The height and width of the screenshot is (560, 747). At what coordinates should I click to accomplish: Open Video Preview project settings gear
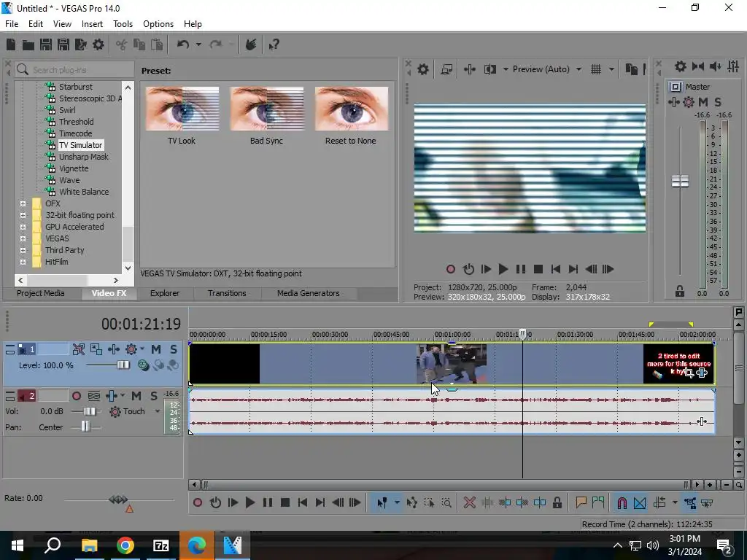[422, 69]
